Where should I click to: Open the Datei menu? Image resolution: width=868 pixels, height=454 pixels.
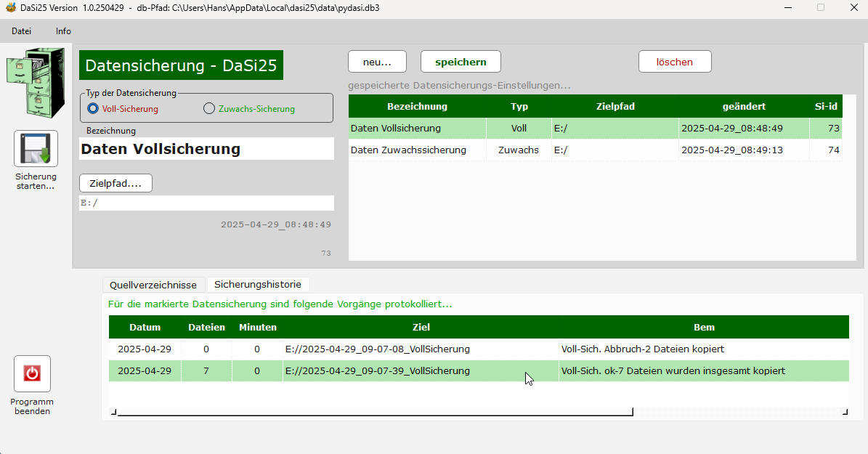22,31
